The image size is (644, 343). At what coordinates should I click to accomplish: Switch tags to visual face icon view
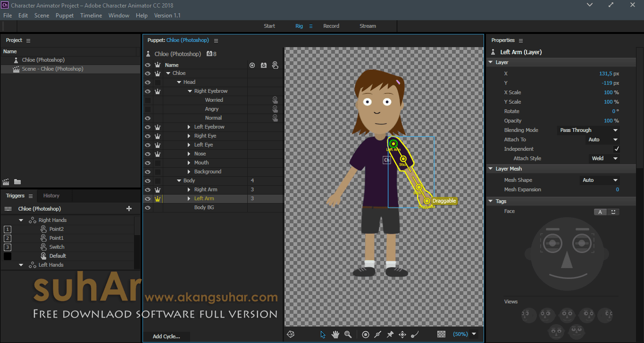[613, 212]
